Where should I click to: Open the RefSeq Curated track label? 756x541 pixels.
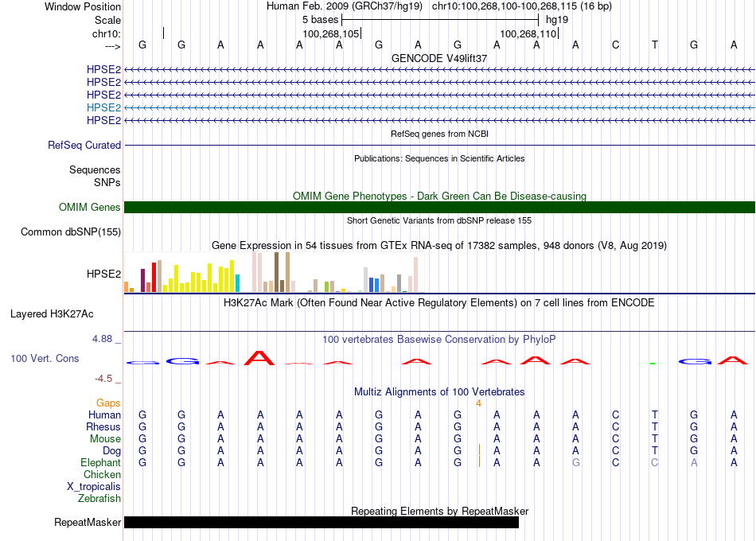tap(84, 145)
